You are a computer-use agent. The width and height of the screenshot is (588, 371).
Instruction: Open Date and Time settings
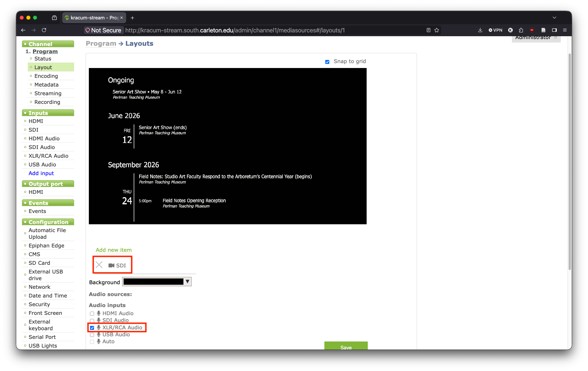coord(48,295)
